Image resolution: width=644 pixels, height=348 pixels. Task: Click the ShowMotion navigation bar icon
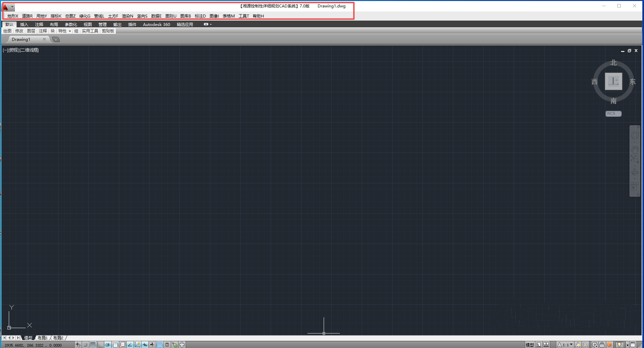[634, 187]
